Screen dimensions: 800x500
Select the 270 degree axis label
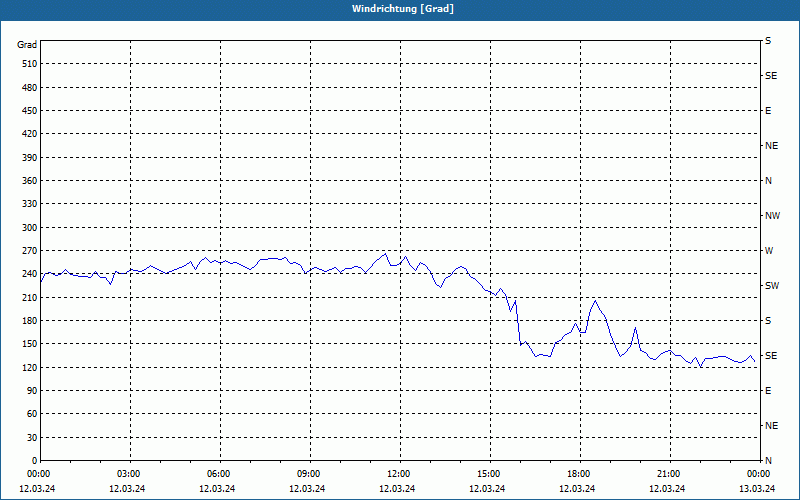pos(30,251)
